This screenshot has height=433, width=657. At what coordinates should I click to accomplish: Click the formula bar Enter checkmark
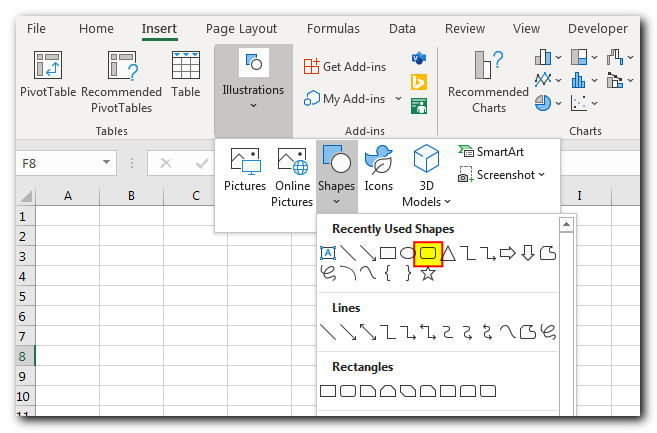click(x=202, y=163)
